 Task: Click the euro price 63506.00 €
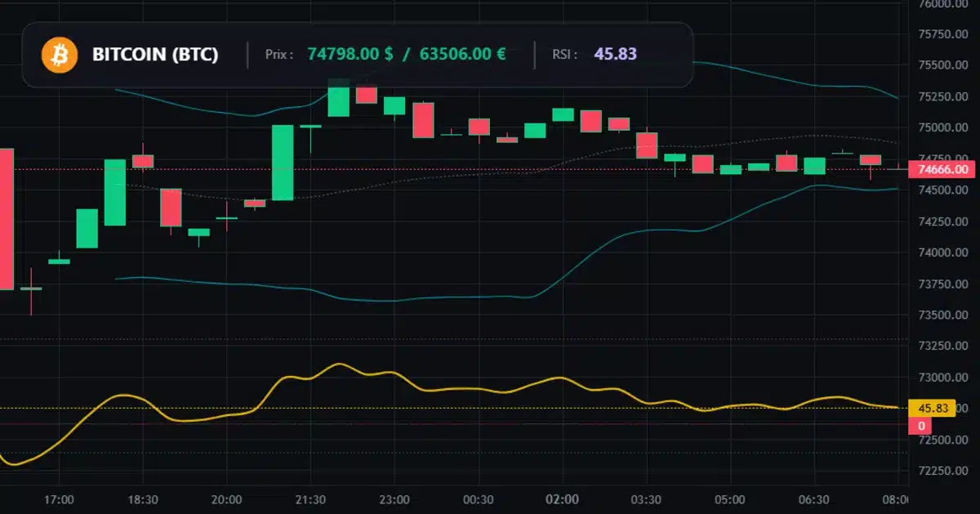[464, 55]
